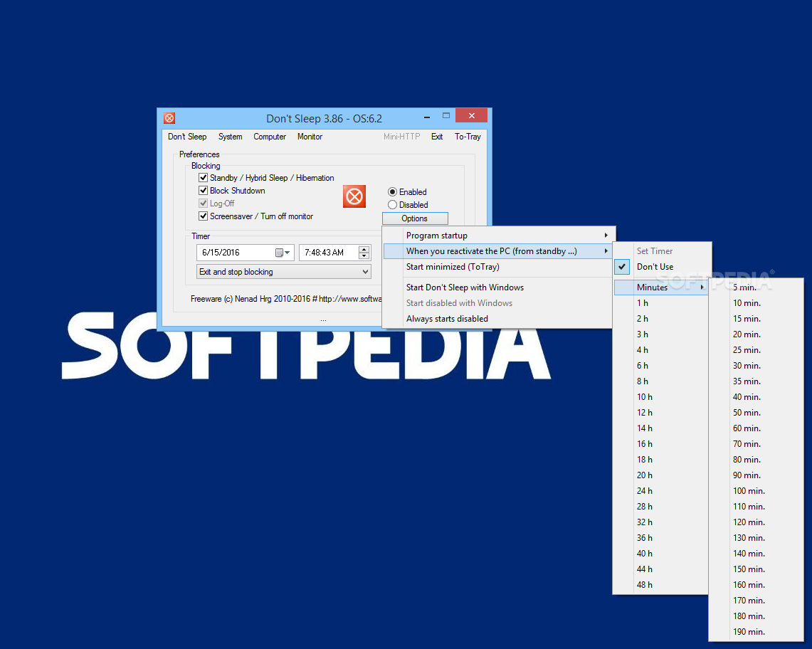Select 1 h from hours list
Viewport: 812px width, 649px height.
coord(661,303)
